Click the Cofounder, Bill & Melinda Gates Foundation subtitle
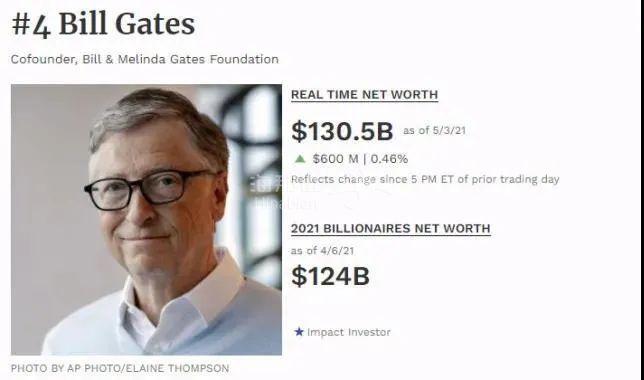Image resolution: width=644 pixels, height=380 pixels. point(145,59)
